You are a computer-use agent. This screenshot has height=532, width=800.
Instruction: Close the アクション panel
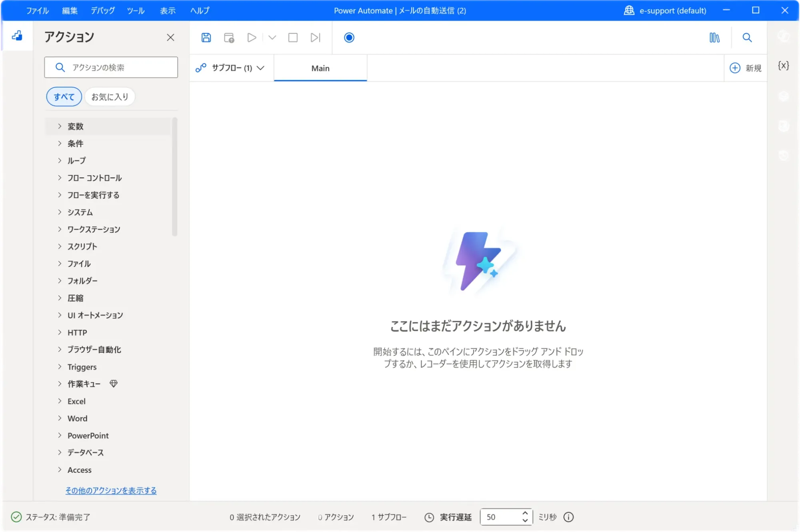(170, 38)
